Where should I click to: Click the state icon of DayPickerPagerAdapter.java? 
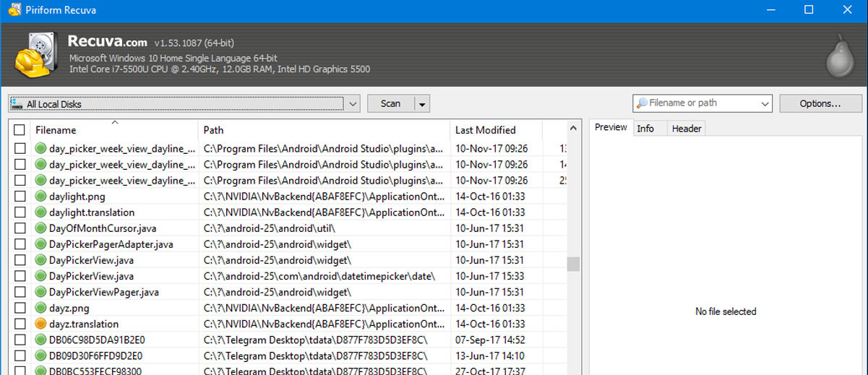click(40, 244)
